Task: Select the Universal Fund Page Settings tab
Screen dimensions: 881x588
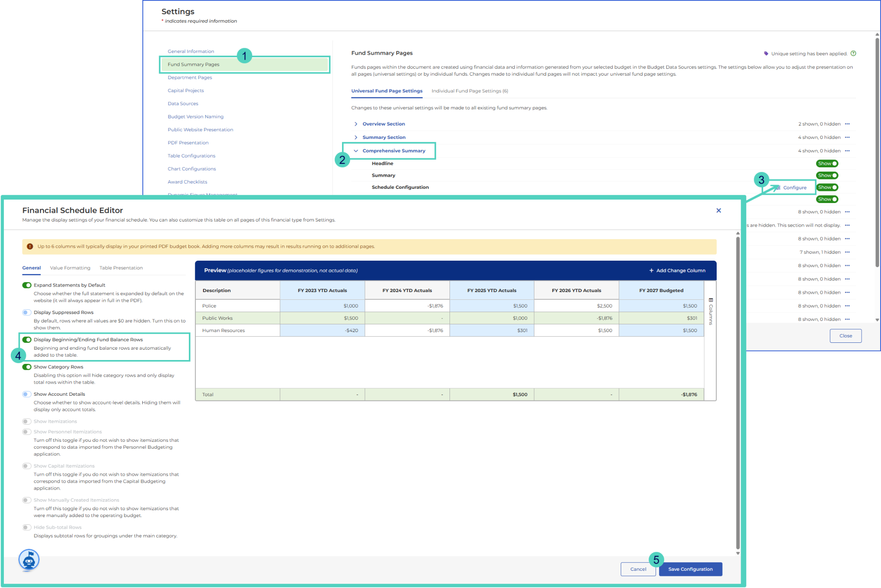Action: [387, 91]
